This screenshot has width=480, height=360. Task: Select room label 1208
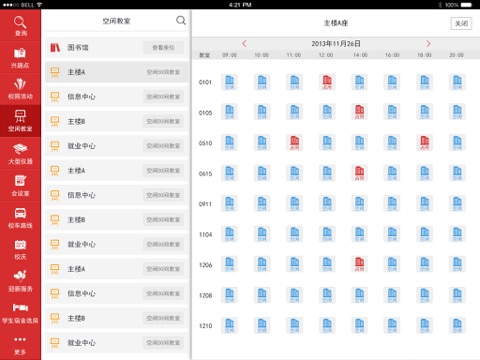(205, 295)
